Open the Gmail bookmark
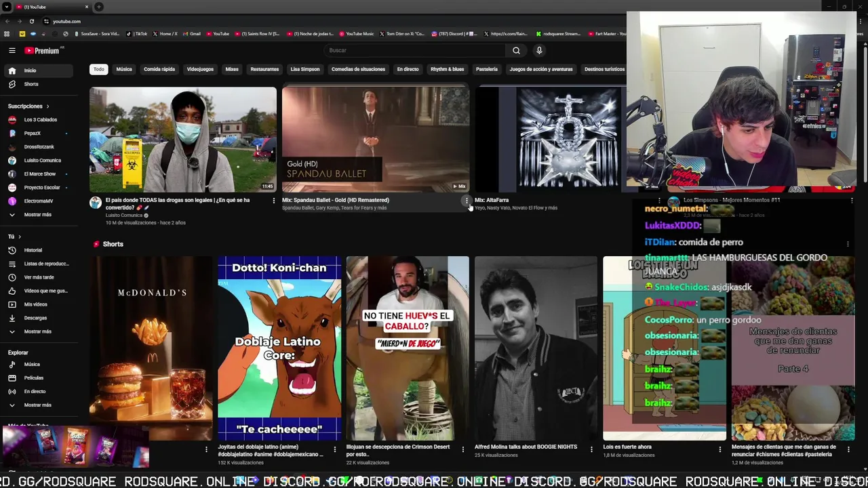Viewport: 868px width, 488px height. tap(191, 34)
